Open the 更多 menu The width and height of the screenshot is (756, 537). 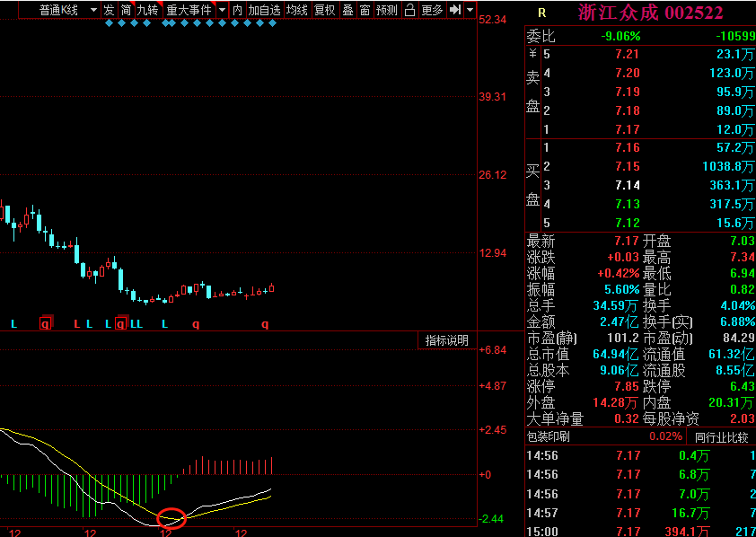[x=432, y=10]
